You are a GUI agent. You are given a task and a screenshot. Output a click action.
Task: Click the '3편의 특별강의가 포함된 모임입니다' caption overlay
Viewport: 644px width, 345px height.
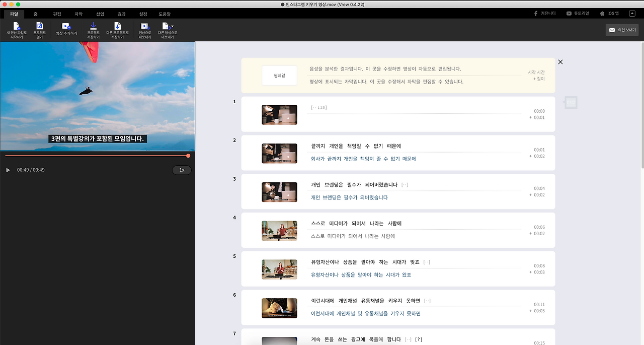(x=98, y=139)
